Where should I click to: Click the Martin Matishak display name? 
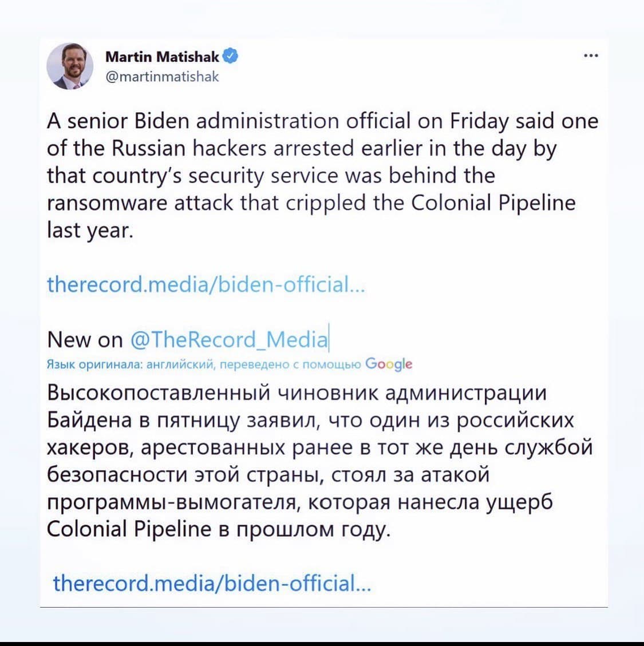tap(162, 57)
